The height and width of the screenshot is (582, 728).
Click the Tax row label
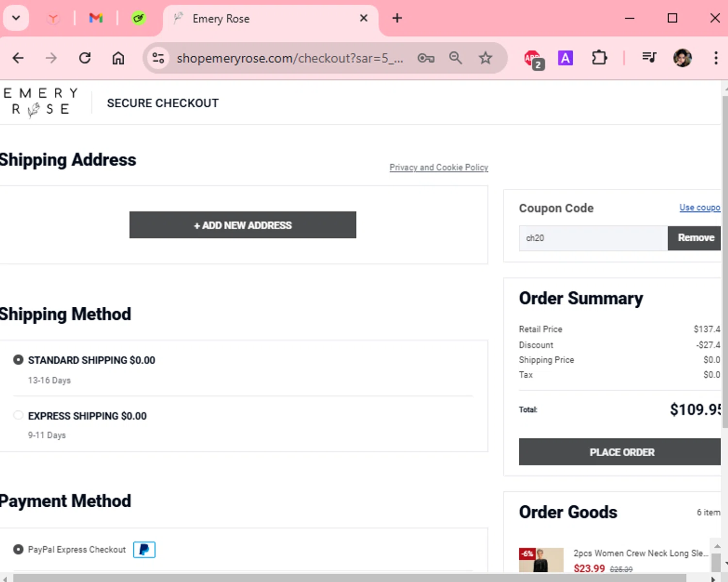pyautogui.click(x=526, y=375)
